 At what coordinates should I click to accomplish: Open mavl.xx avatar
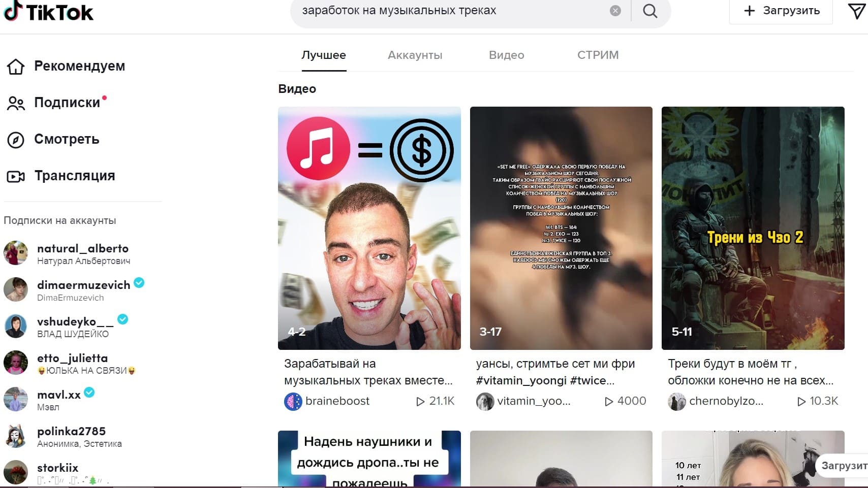(16, 399)
